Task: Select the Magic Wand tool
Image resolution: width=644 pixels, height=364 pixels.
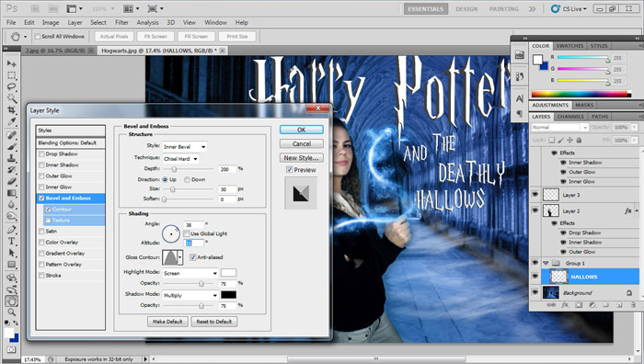Action: pyautogui.click(x=11, y=98)
